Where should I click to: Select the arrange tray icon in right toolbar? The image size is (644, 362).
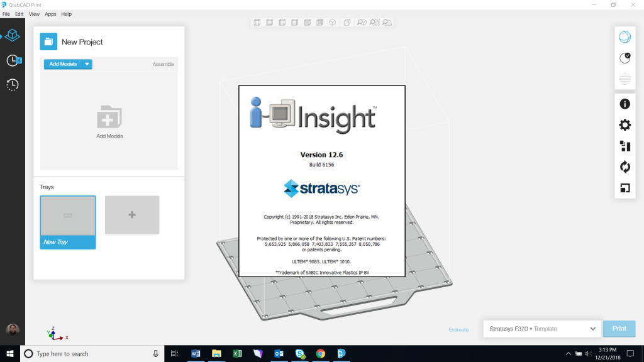pyautogui.click(x=625, y=146)
